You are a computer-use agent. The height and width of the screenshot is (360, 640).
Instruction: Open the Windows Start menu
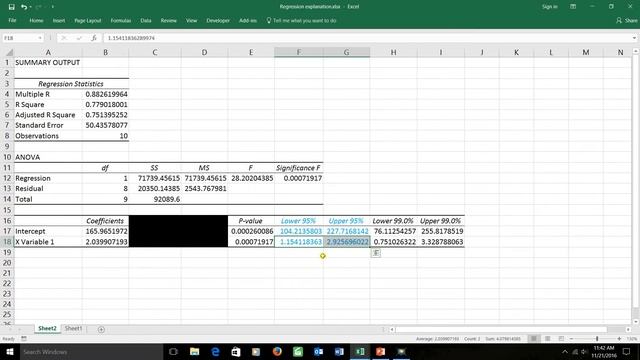(9, 351)
